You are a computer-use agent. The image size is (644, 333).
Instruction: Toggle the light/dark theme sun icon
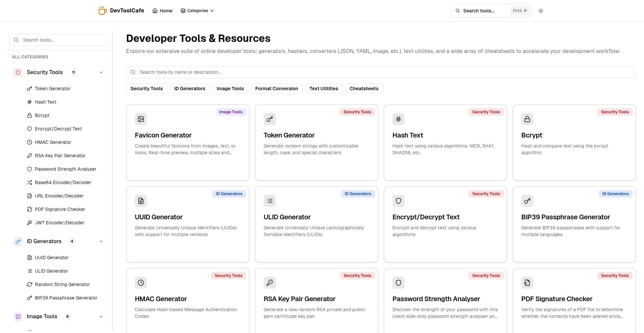541,11
